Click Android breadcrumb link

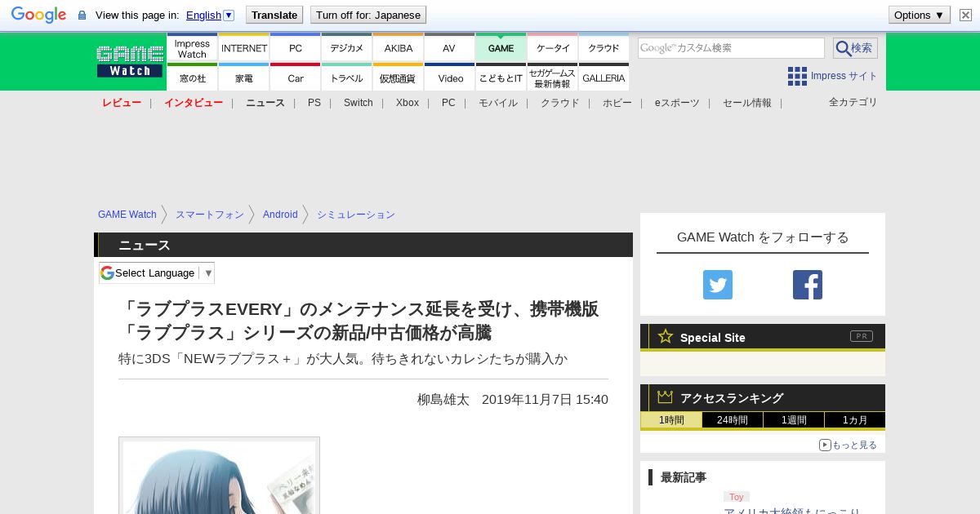280,215
